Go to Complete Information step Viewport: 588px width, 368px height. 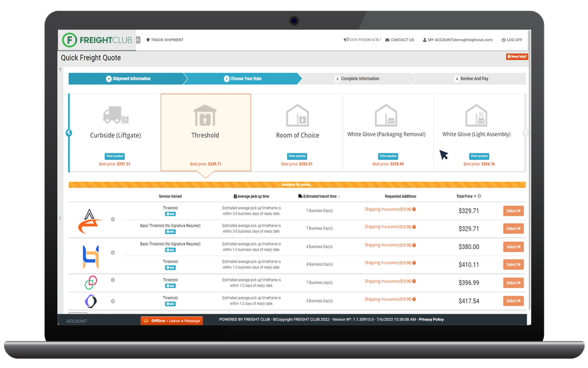point(357,79)
